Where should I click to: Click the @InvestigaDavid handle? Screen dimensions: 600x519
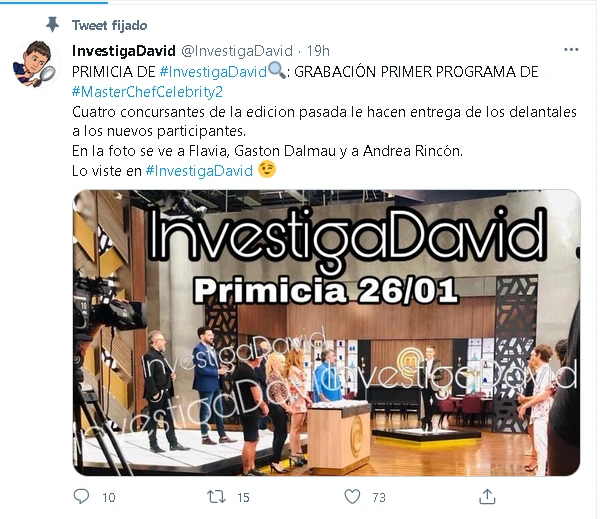coord(237,51)
